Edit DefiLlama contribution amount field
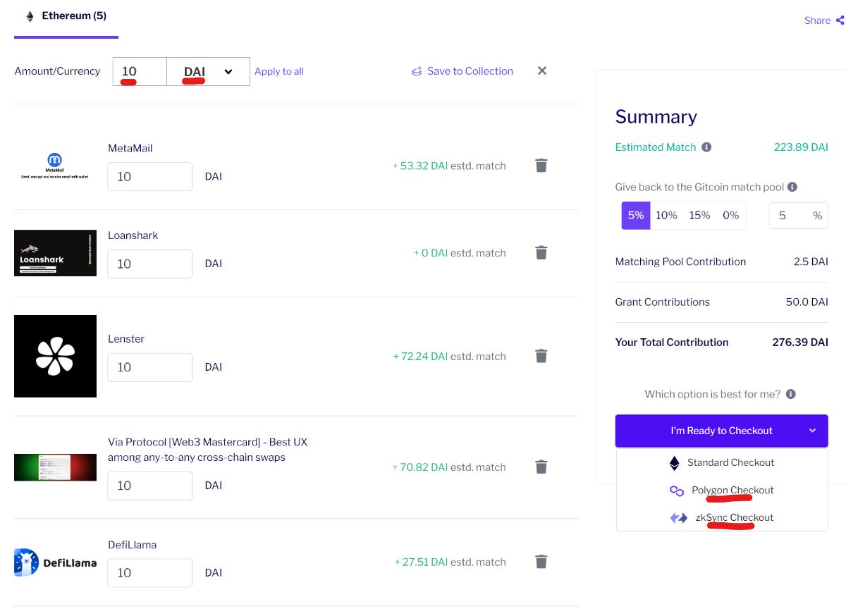This screenshot has height=616, width=846. [x=149, y=573]
